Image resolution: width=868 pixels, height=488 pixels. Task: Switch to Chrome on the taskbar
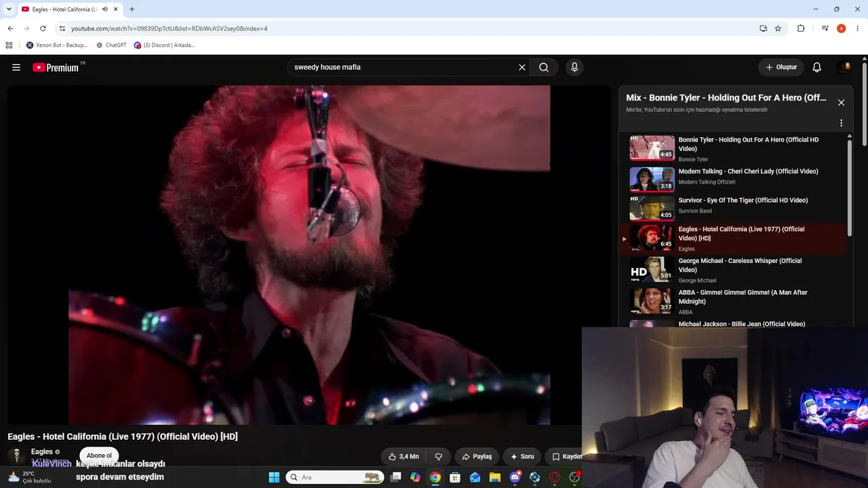pyautogui.click(x=435, y=477)
